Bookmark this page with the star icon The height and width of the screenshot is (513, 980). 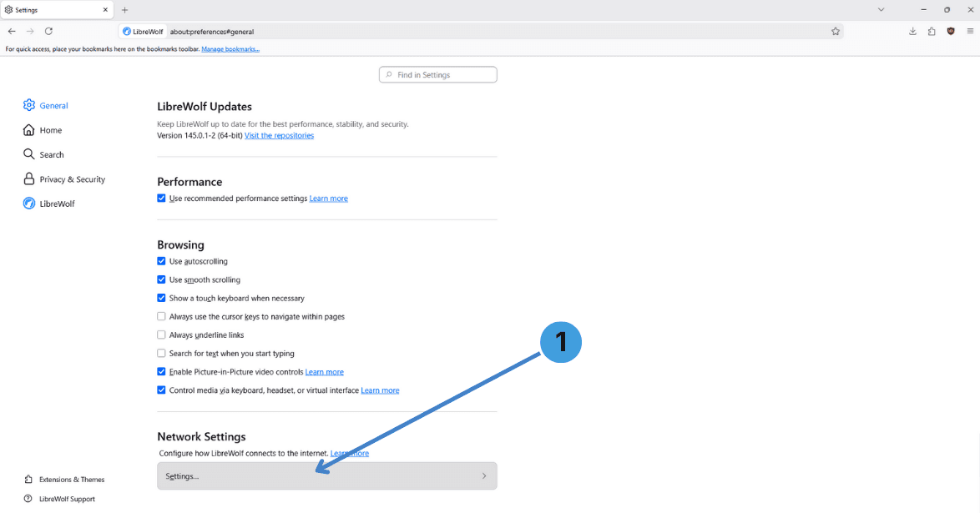click(x=835, y=31)
